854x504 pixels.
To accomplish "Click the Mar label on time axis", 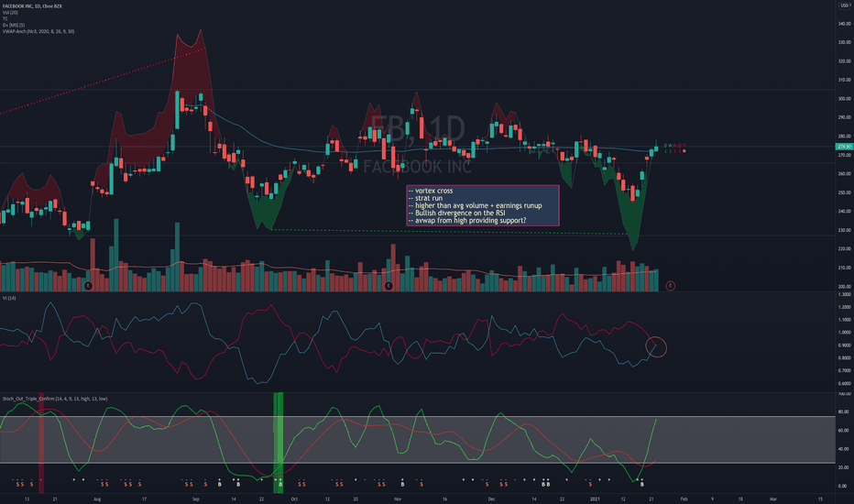I will tap(772, 499).
